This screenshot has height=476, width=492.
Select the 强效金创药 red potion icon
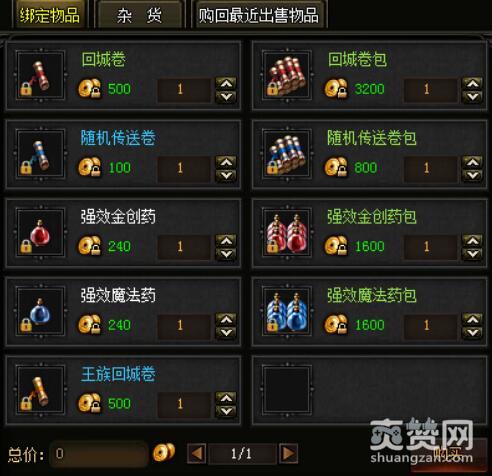(x=41, y=233)
